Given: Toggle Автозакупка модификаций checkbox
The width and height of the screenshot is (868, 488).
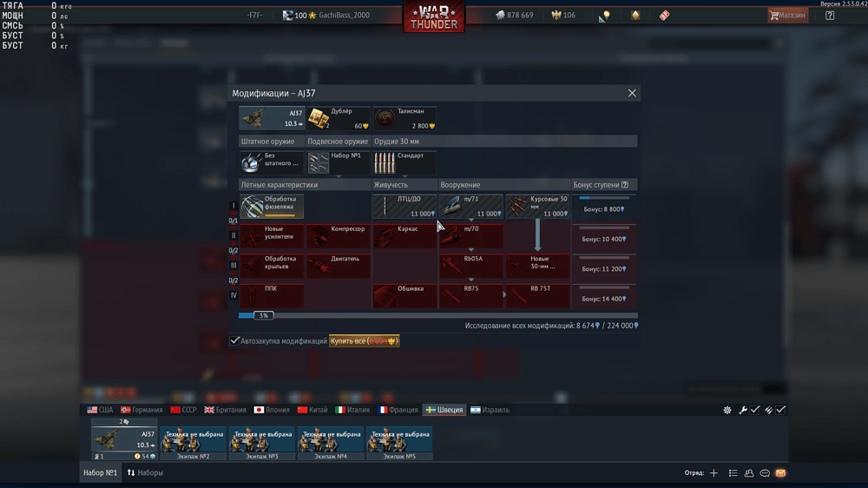Looking at the screenshot, I should pos(235,341).
